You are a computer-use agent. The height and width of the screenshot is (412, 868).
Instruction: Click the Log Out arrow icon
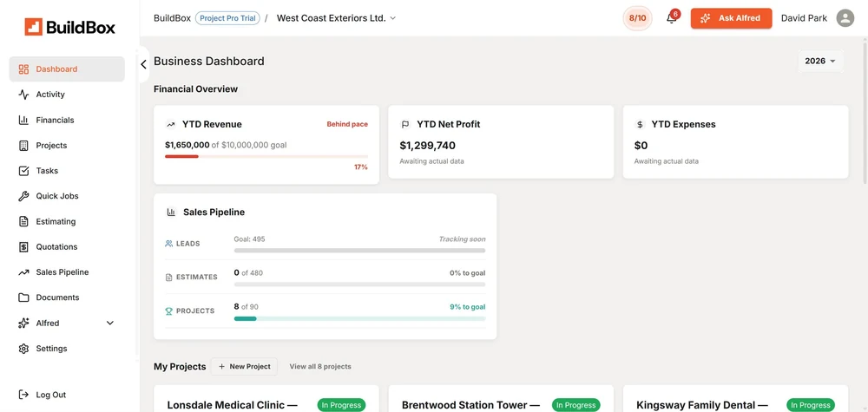pos(23,395)
